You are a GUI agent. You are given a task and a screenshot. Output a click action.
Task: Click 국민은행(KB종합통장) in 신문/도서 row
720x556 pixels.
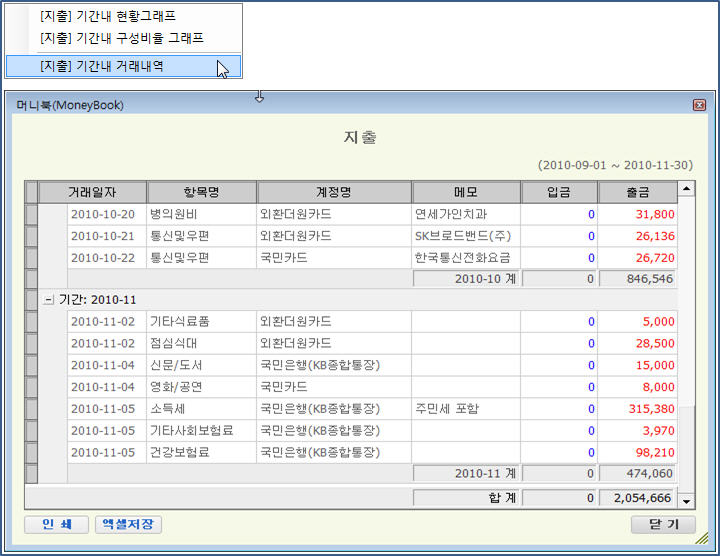[x=334, y=365]
